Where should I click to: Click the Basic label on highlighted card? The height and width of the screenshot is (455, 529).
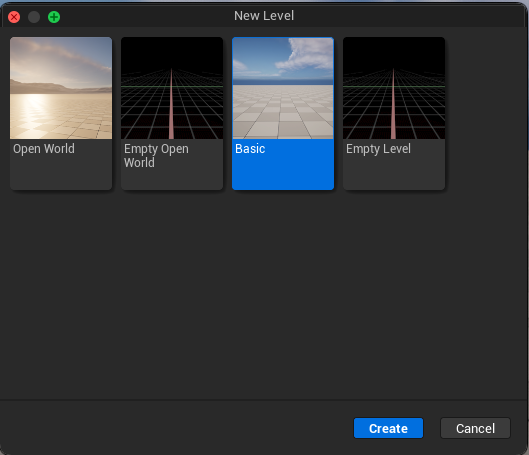tap(250, 149)
